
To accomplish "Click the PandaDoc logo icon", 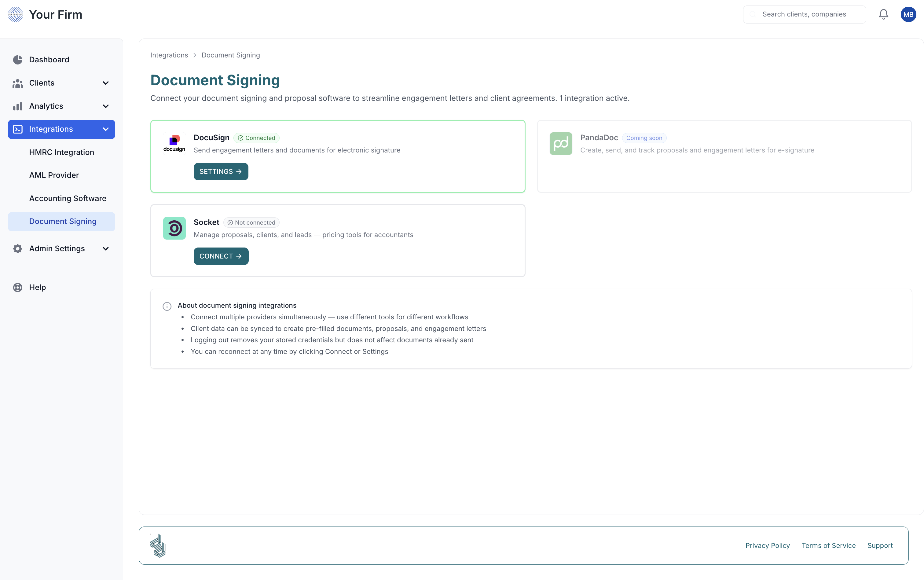I will 560,143.
